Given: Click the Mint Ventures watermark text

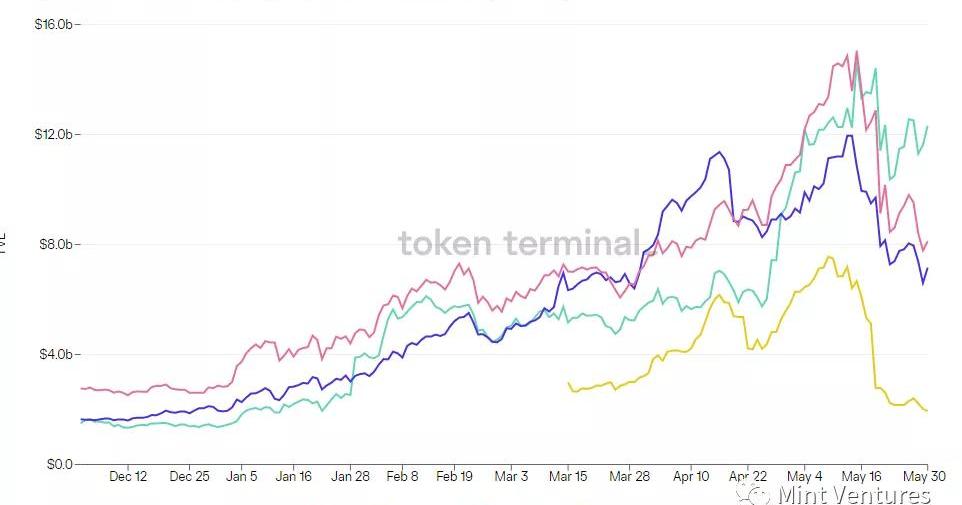Looking at the screenshot, I should [854, 493].
